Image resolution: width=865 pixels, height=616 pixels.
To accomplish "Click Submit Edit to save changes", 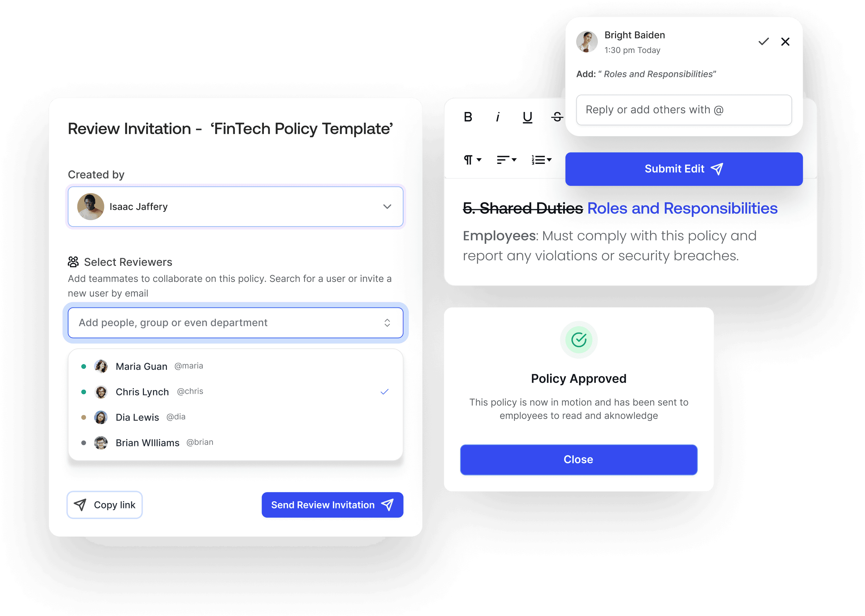I will pos(685,168).
